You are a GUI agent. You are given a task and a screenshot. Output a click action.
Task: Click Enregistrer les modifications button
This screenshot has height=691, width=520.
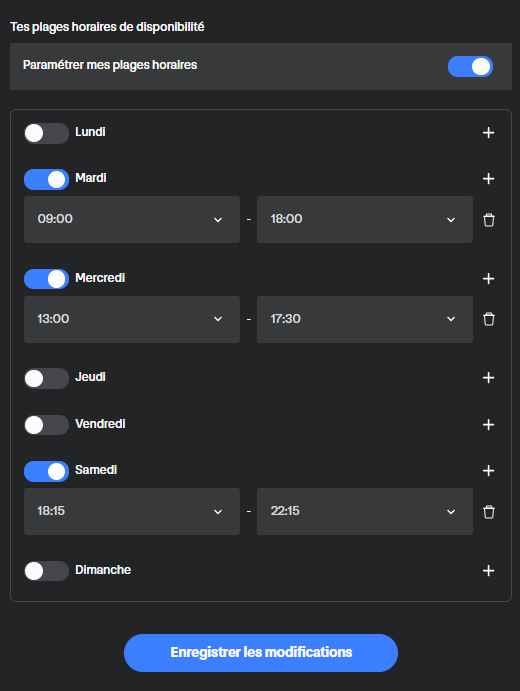coord(261,653)
